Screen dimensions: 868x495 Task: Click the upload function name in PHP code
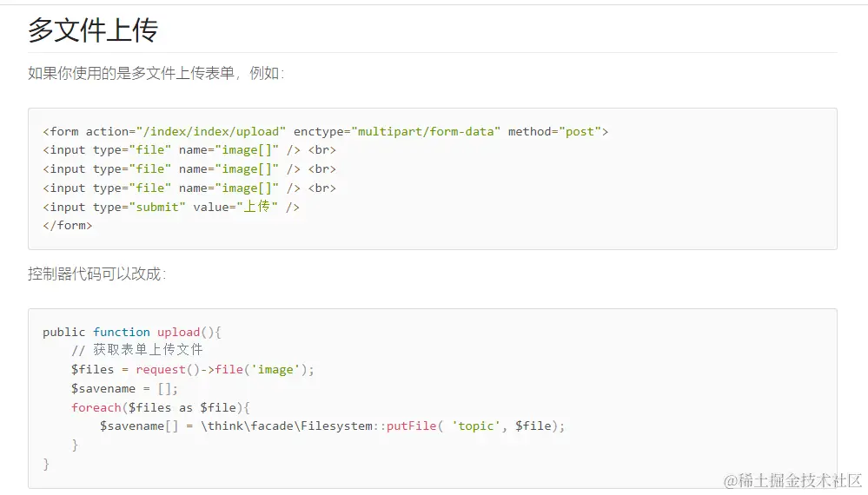click(x=178, y=333)
